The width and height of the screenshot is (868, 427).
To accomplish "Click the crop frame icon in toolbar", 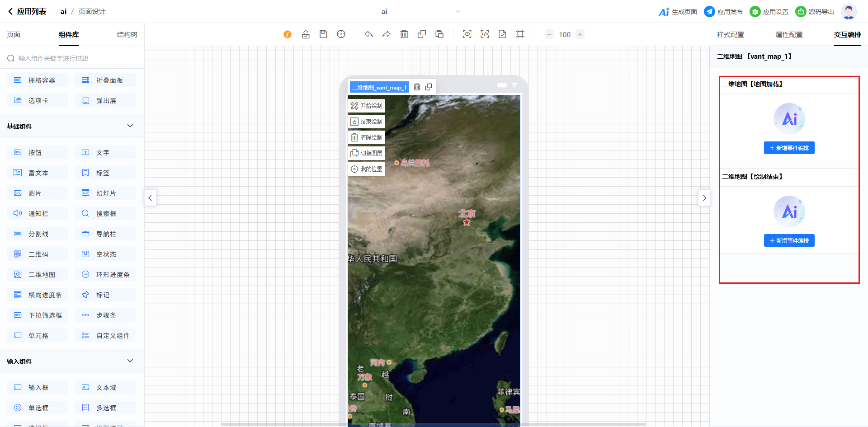I will (x=520, y=34).
